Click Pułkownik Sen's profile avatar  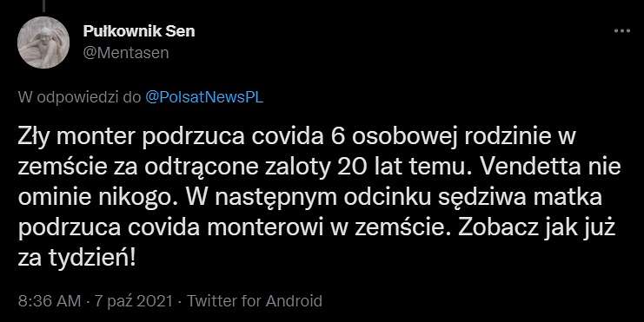(x=43, y=43)
